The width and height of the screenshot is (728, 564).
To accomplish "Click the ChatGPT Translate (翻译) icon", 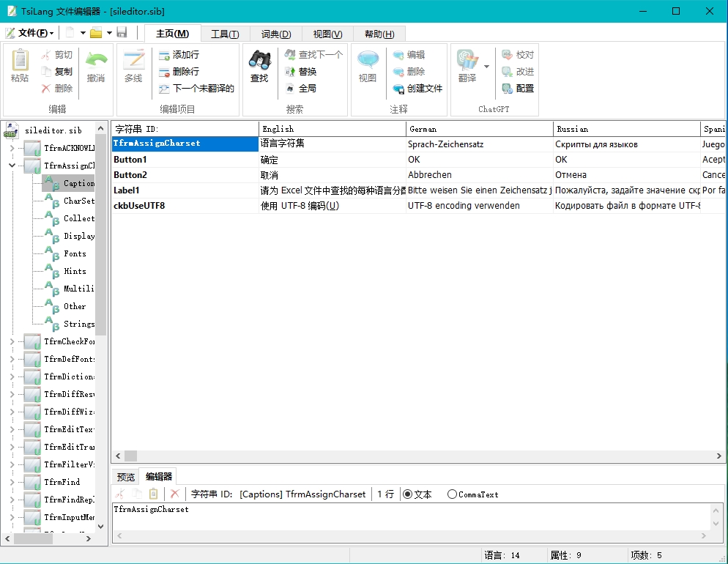I will click(467, 60).
